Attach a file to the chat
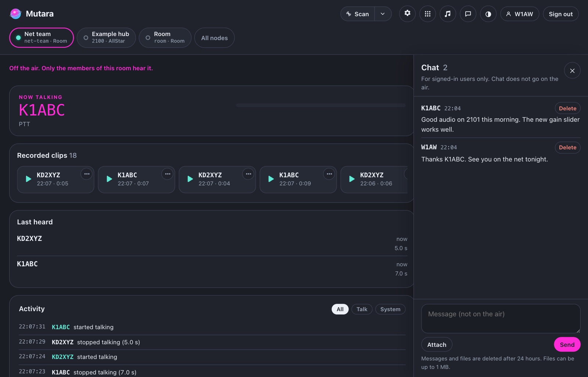This screenshot has width=588, height=377. point(437,345)
